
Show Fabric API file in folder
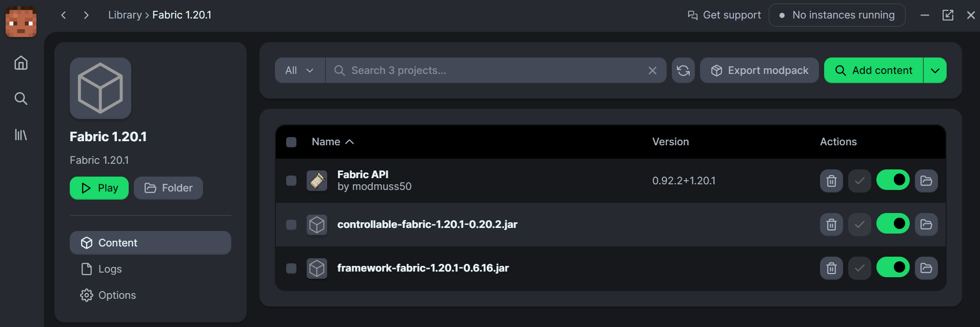tap(926, 181)
